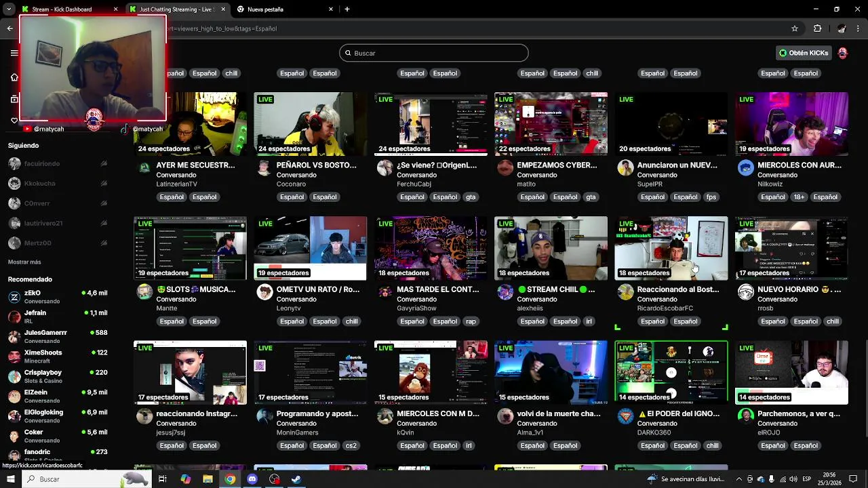Switch to Just Chatting Streaming tab
This screenshot has width=868, height=488.
(x=176, y=9)
